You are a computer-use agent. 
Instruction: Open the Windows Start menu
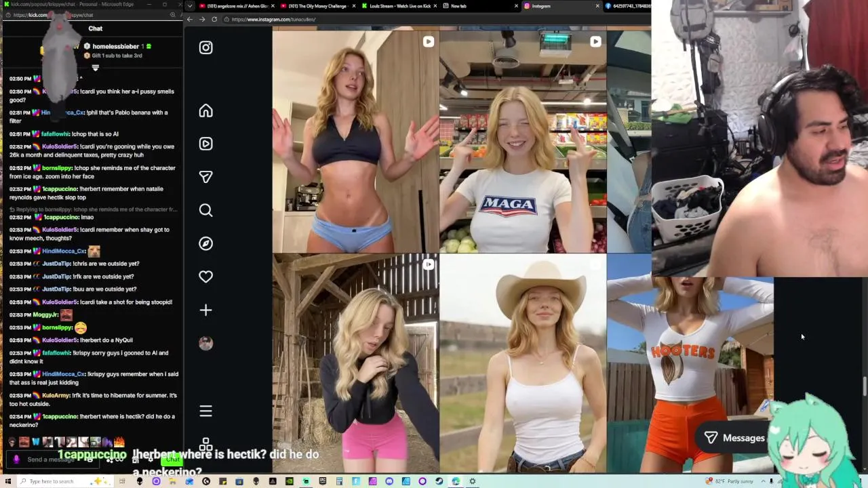pyautogui.click(x=8, y=481)
